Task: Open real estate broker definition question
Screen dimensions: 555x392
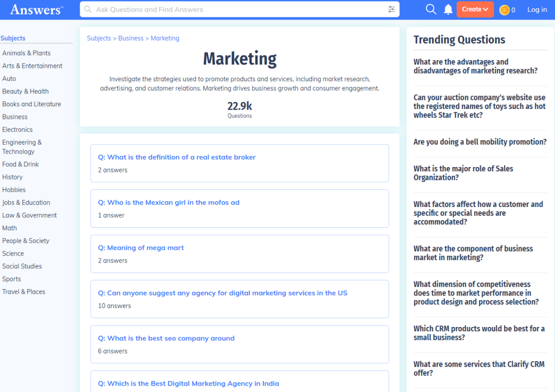Action: point(177,157)
